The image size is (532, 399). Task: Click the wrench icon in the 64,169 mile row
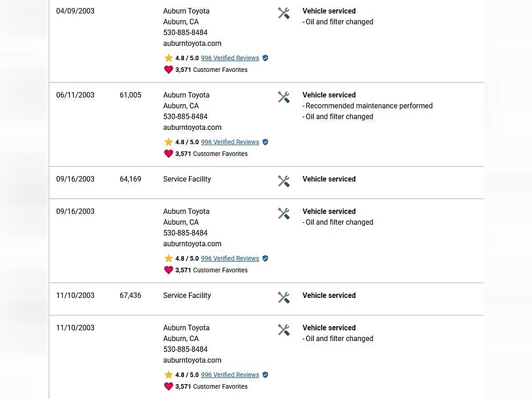[x=284, y=181]
